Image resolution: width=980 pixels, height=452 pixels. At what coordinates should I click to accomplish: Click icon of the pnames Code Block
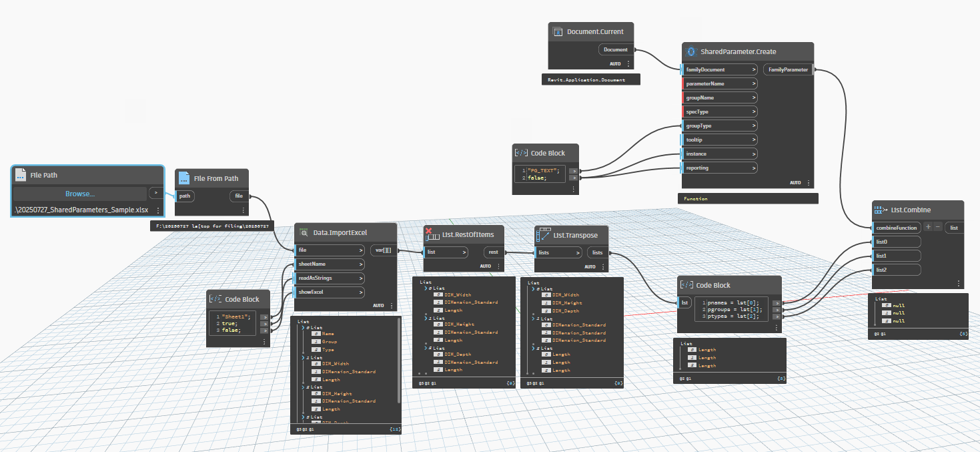[x=686, y=285]
